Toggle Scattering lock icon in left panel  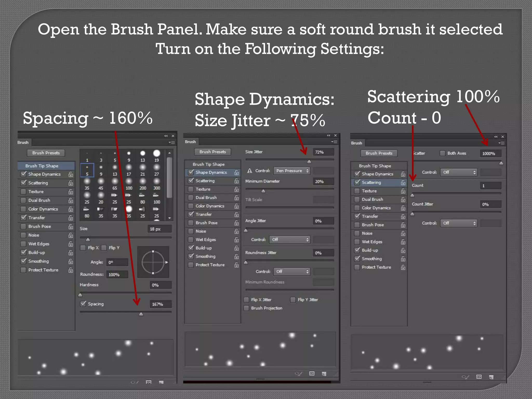(x=71, y=183)
